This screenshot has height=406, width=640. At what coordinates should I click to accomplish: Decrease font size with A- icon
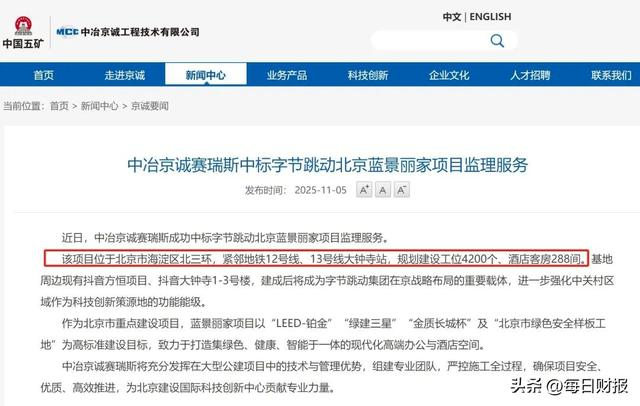tap(401, 190)
